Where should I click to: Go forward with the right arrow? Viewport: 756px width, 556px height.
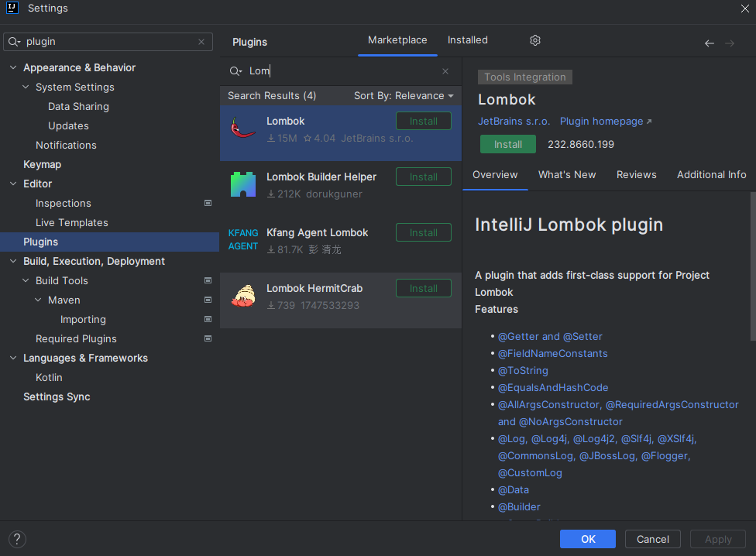coord(730,43)
